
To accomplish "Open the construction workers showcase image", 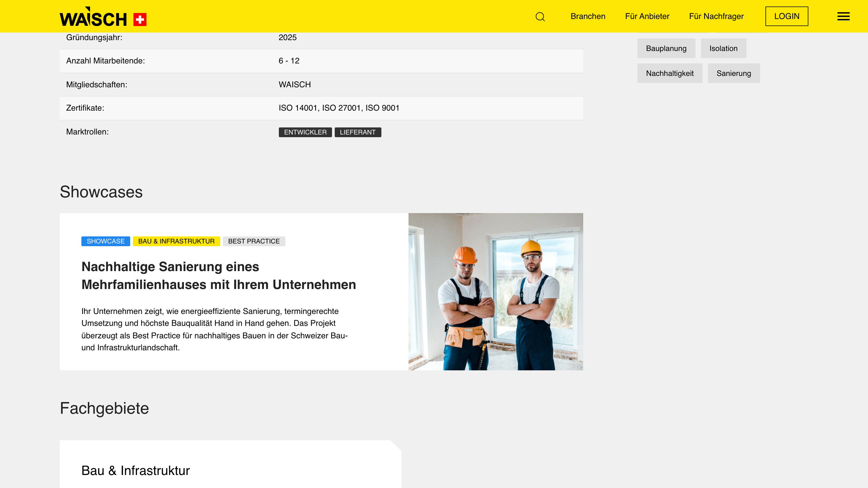I will pyautogui.click(x=496, y=292).
